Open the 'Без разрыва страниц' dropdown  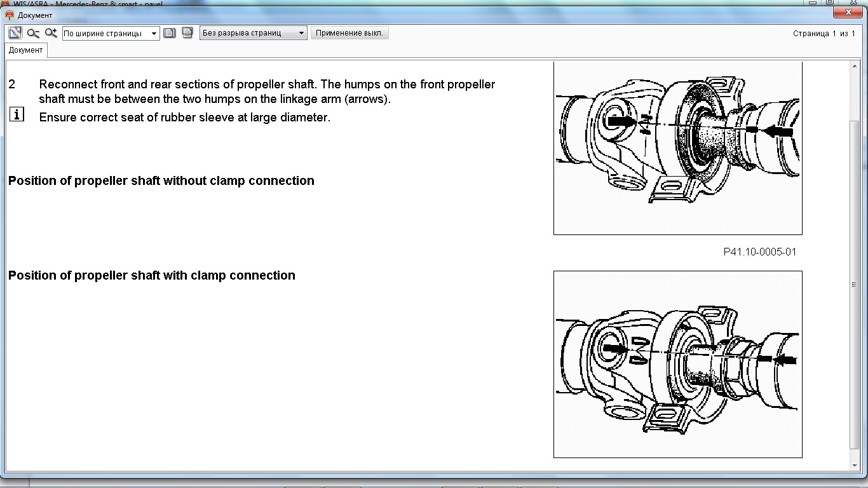pos(253,33)
